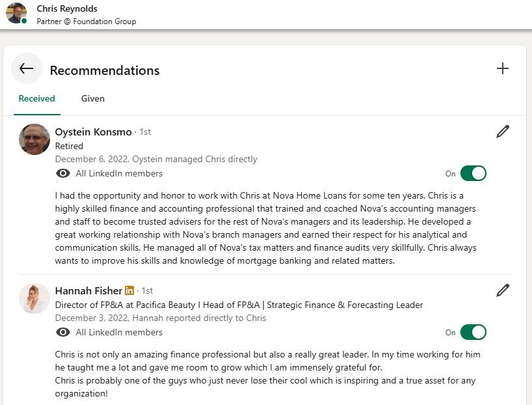Click the LinkedIn premium badge beside Hannah Fisher

(129, 290)
